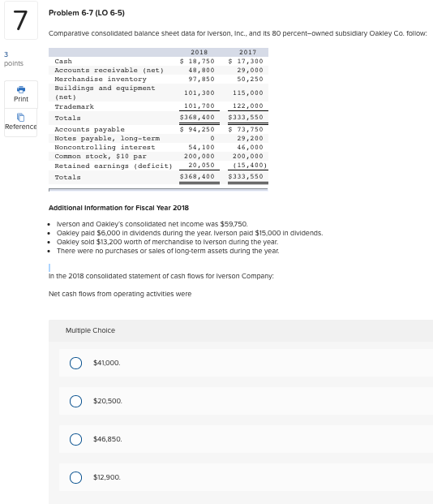Click the Cash row label
Image resolution: width=433 pixels, height=504 pixels.
pyautogui.click(x=63, y=61)
